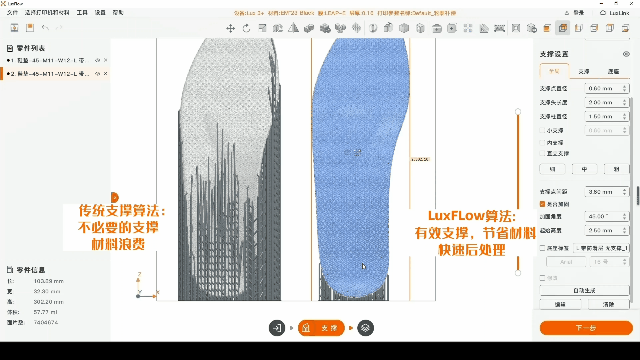Select the Rotate tool in toolbar
Image resolution: width=640 pixels, height=360 pixels.
246,28
